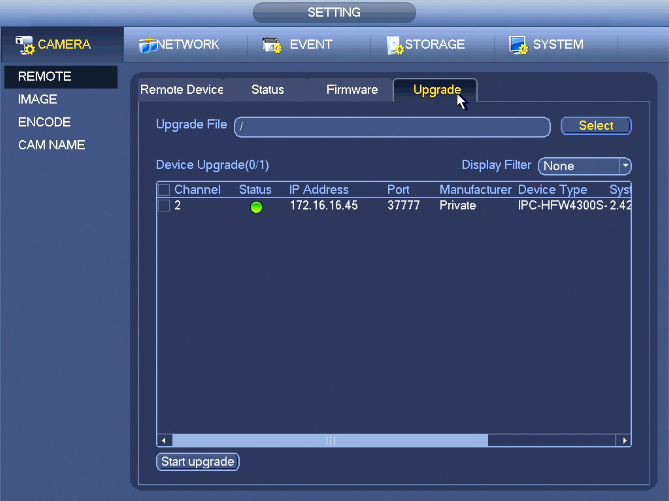Click the CAMERA settings icon

(25, 45)
